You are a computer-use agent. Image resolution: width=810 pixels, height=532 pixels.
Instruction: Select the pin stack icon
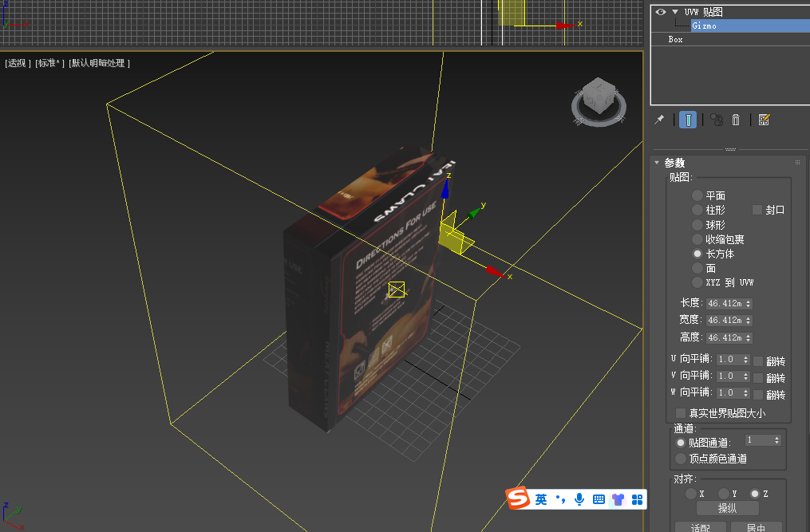(660, 120)
